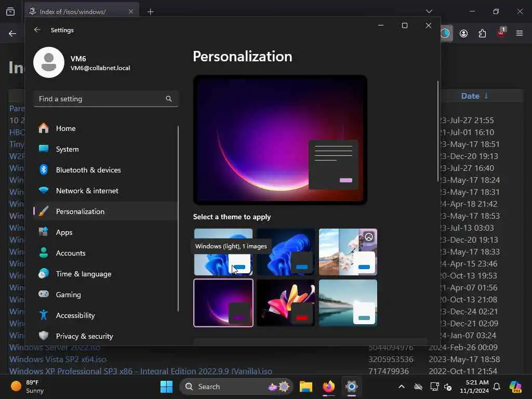Click the taskbar clock 5:21 AM
Image resolution: width=532 pixels, height=399 pixels.
[x=474, y=387]
